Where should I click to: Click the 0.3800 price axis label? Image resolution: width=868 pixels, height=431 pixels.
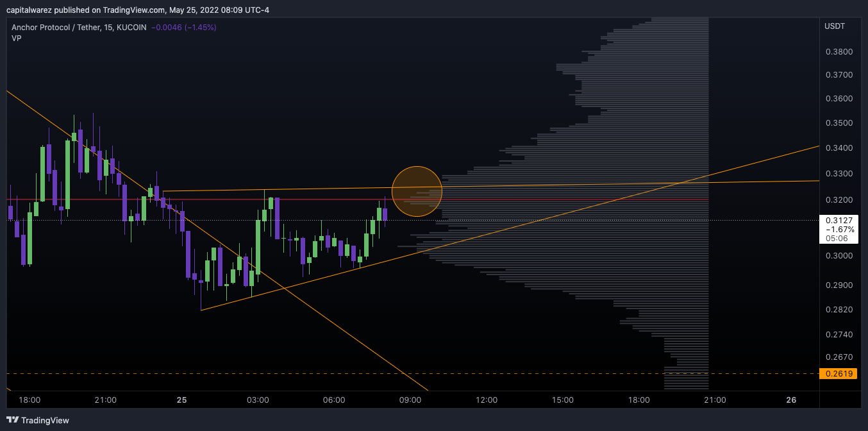839,52
